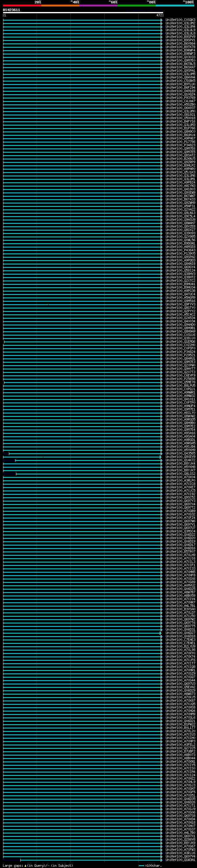This screenshot has width=197, height=868.
Task: Select hit label UniRef100_P93769
Action: pos(180,97)
